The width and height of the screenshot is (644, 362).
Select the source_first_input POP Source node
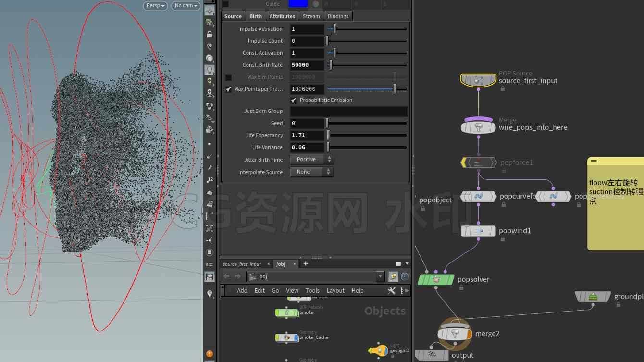(x=478, y=80)
